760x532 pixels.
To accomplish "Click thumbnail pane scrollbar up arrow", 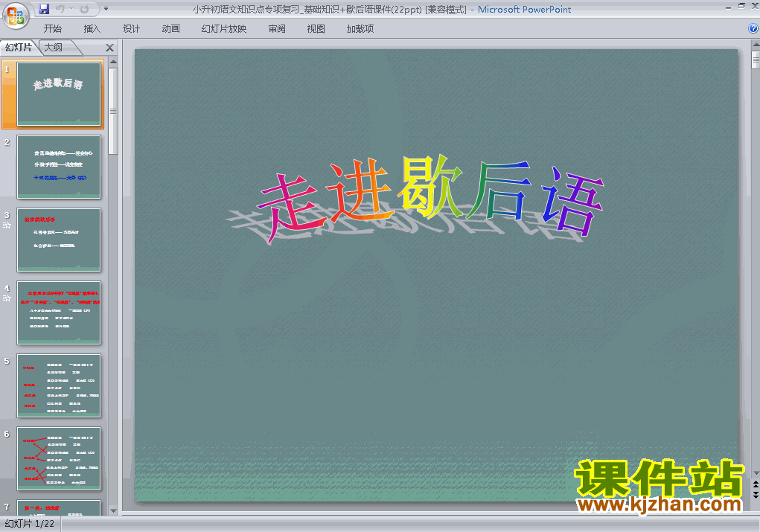I will pyautogui.click(x=113, y=62).
